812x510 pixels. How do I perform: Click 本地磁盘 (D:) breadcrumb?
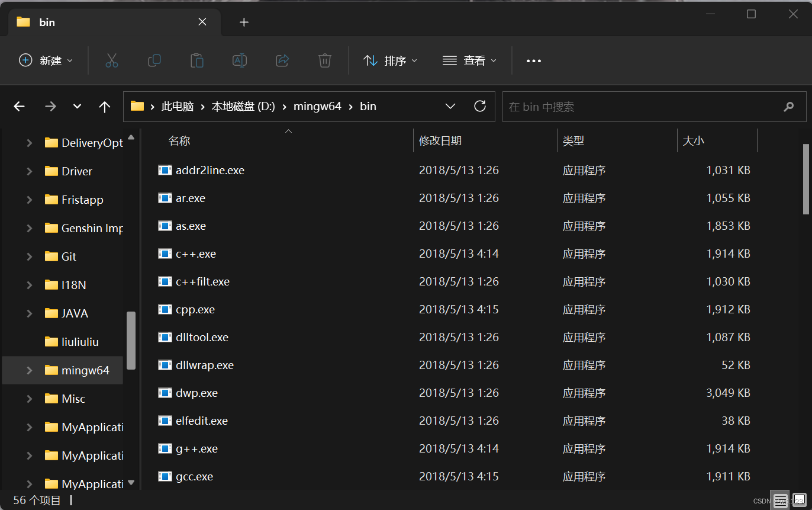click(243, 107)
